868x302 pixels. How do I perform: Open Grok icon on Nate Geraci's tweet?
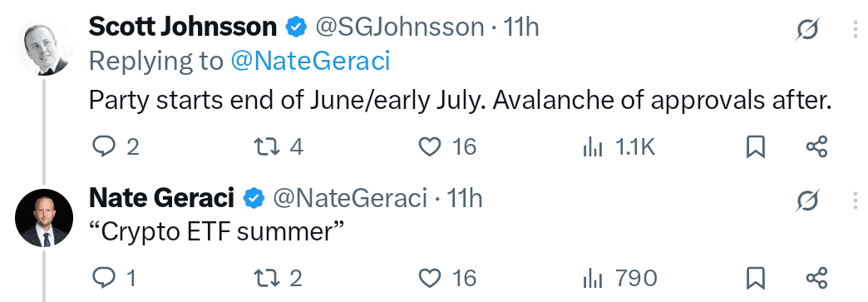[807, 201]
